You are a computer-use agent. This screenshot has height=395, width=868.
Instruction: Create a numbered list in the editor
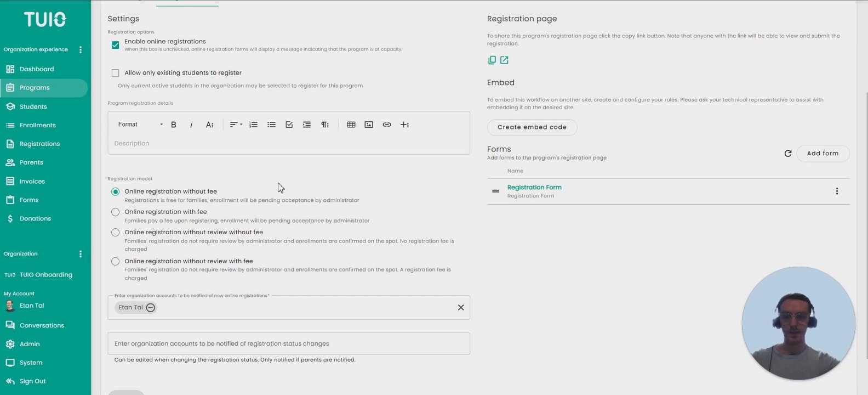(253, 125)
